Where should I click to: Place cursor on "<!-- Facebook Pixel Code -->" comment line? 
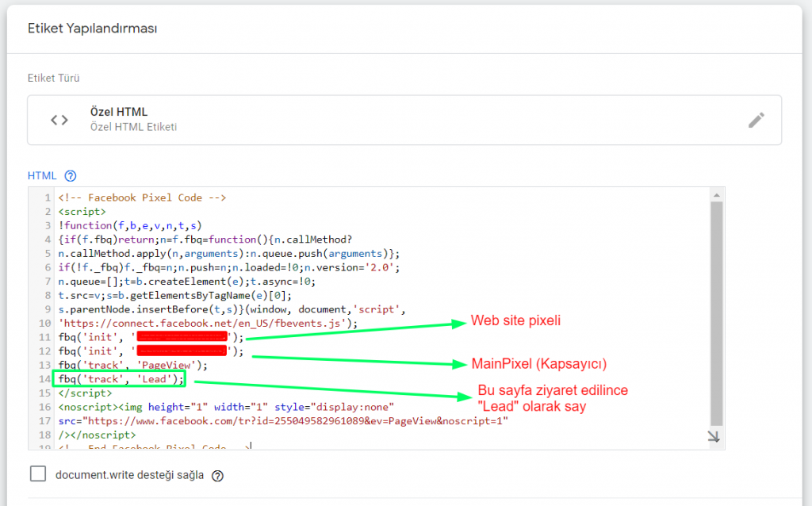[x=143, y=197]
